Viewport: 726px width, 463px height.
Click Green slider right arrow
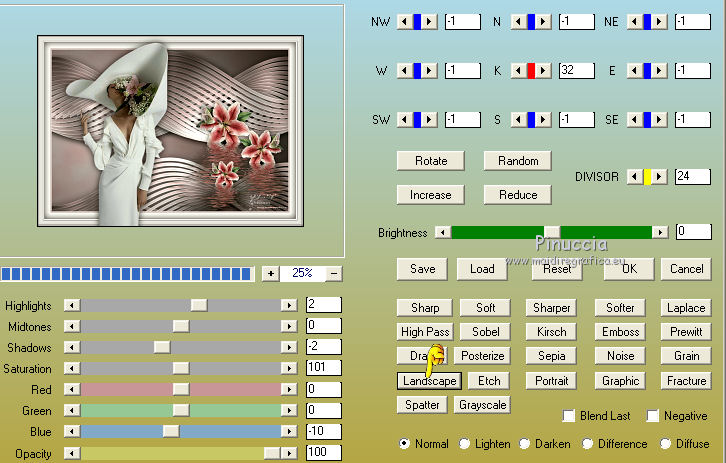tap(289, 410)
